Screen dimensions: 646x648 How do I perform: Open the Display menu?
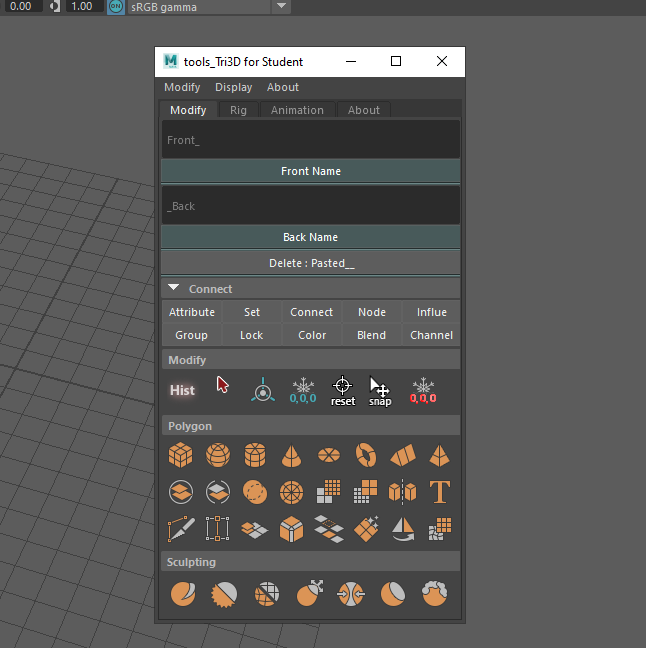pyautogui.click(x=234, y=87)
